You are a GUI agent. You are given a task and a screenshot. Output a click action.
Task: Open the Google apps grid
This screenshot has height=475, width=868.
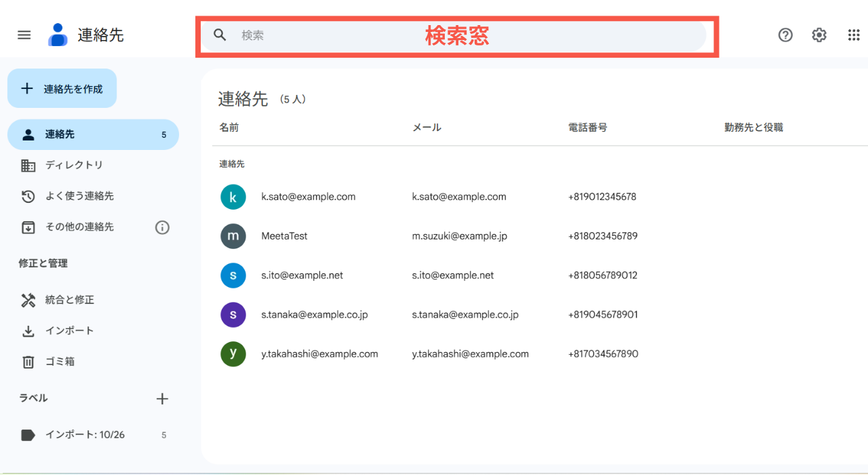(854, 35)
